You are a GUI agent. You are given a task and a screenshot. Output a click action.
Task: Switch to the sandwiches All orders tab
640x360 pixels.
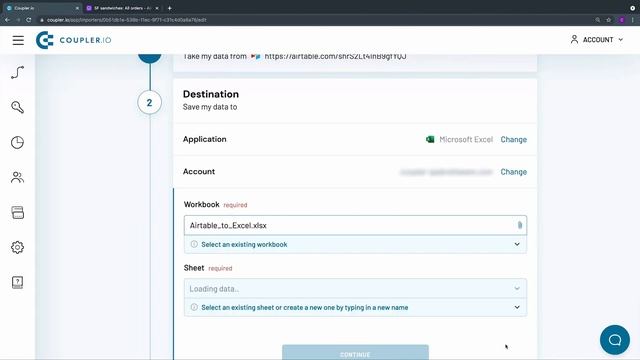pos(122,8)
